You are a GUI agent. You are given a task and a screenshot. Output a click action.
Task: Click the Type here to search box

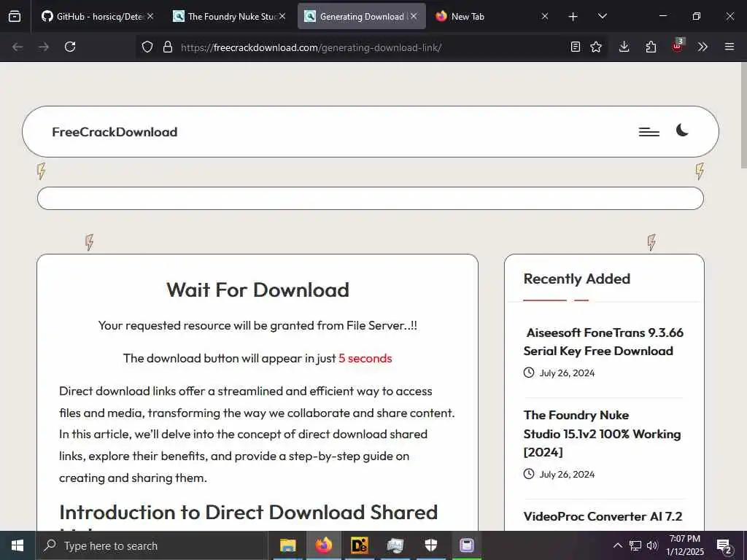152,545
